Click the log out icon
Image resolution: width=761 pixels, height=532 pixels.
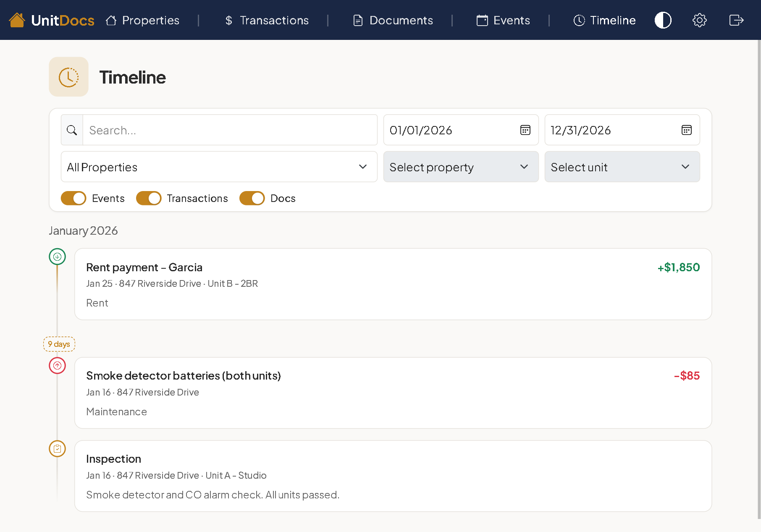[x=736, y=20]
